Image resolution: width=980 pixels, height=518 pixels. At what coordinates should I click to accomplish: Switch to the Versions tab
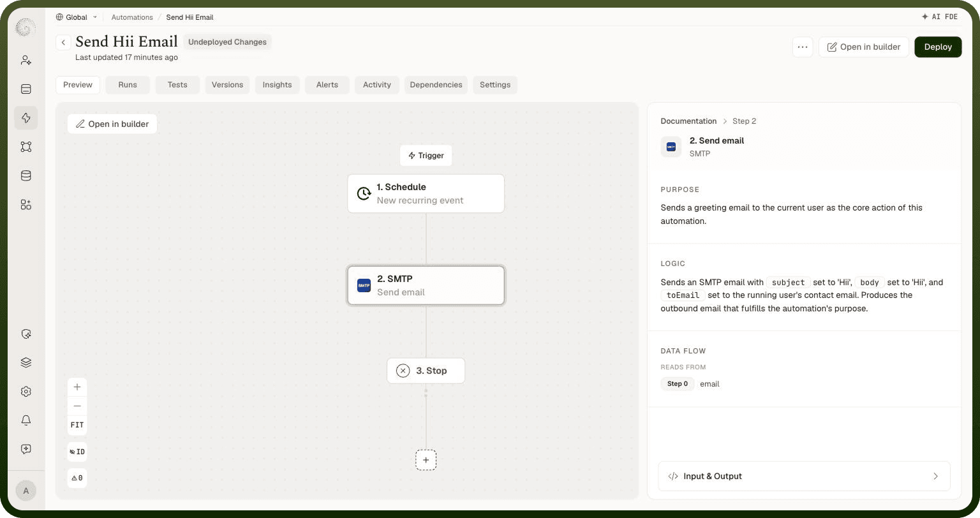point(227,85)
